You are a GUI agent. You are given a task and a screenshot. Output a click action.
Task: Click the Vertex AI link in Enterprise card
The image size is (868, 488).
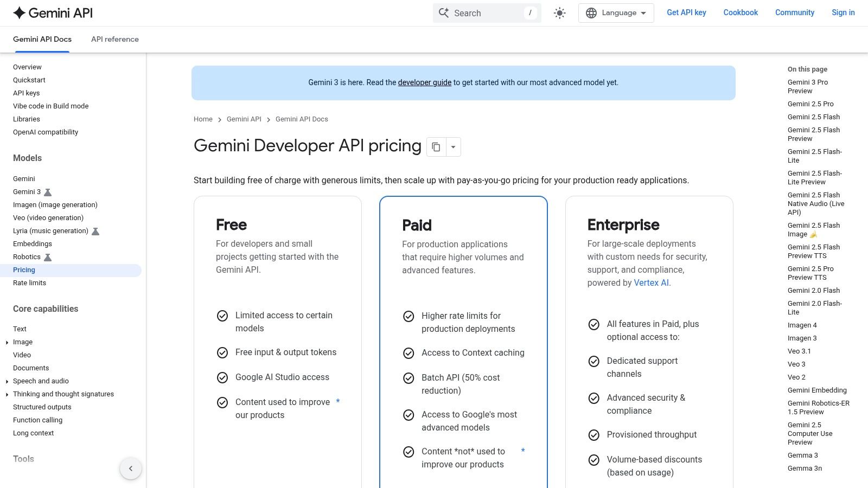(x=651, y=283)
